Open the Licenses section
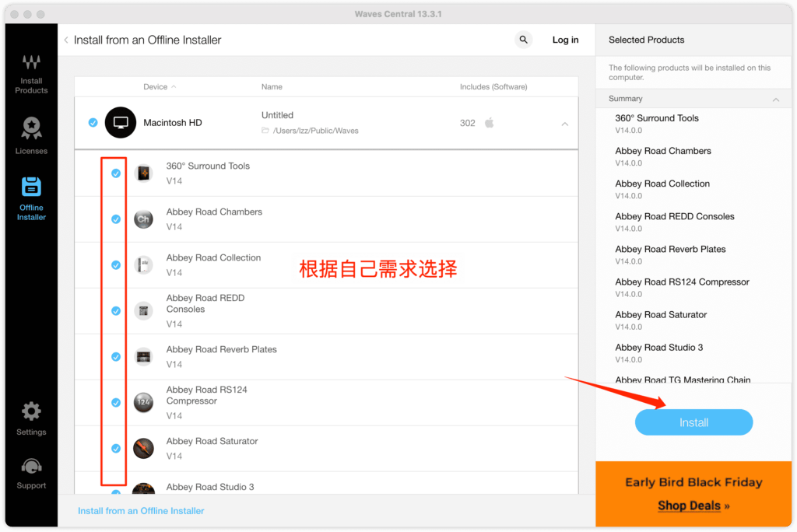 [x=31, y=135]
